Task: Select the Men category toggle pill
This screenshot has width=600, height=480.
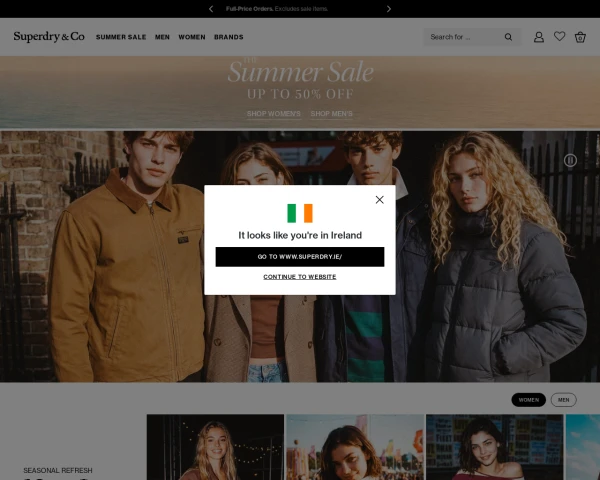Action: click(x=563, y=400)
